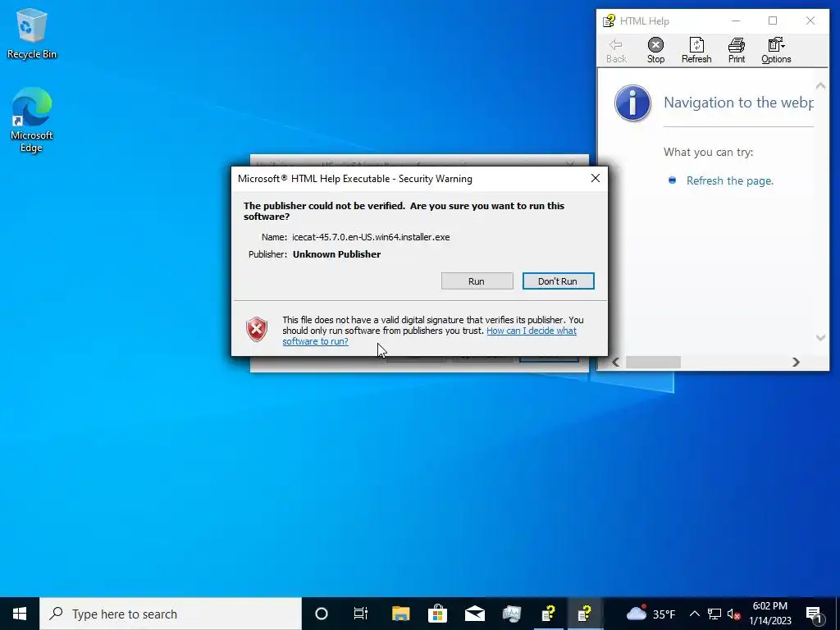
Task: Minimize the HTML Help window
Action: [736, 21]
